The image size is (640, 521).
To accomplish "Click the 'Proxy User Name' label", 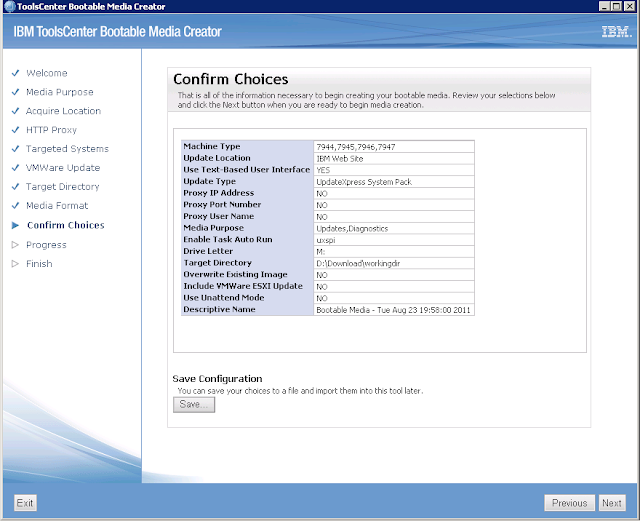I will [x=218, y=216].
